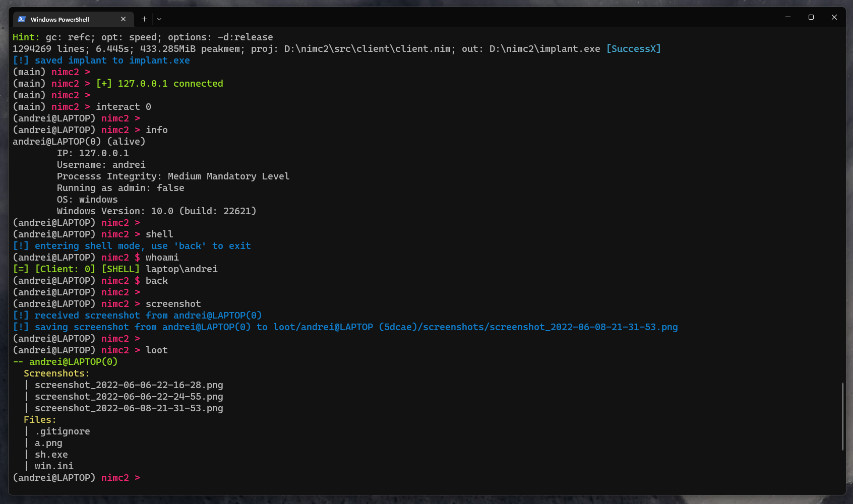
Task: Click the "saved implant to implant.exe" message
Action: click(101, 60)
